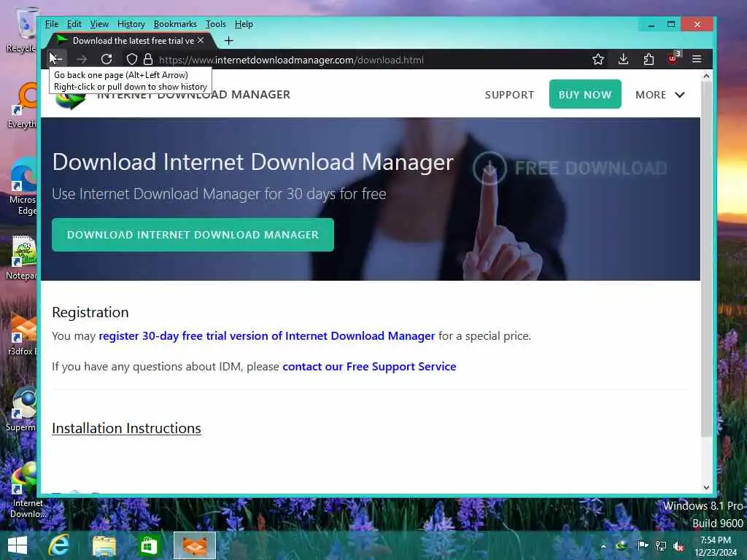The height and width of the screenshot is (560, 747).
Task: Open File Explorer from taskbar
Action: point(104,545)
